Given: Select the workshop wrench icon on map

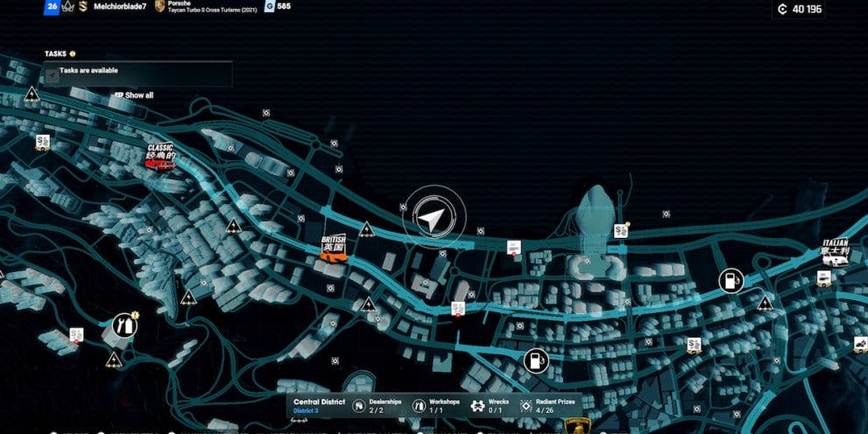Looking at the screenshot, I should [x=124, y=325].
